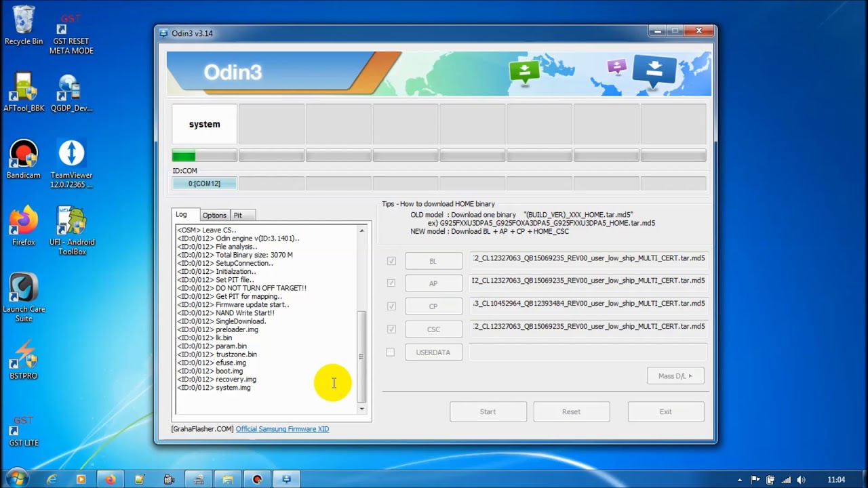Image resolution: width=868 pixels, height=488 pixels.
Task: Click the BL file button
Action: (x=433, y=261)
